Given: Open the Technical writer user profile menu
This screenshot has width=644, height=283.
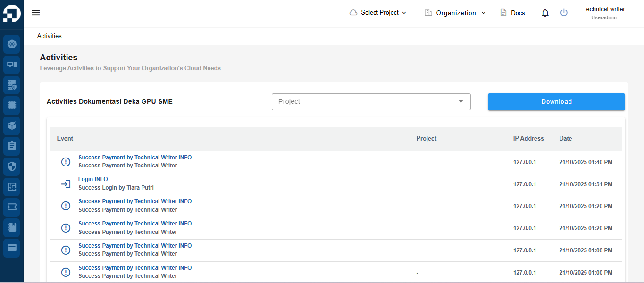Looking at the screenshot, I should tap(603, 13).
